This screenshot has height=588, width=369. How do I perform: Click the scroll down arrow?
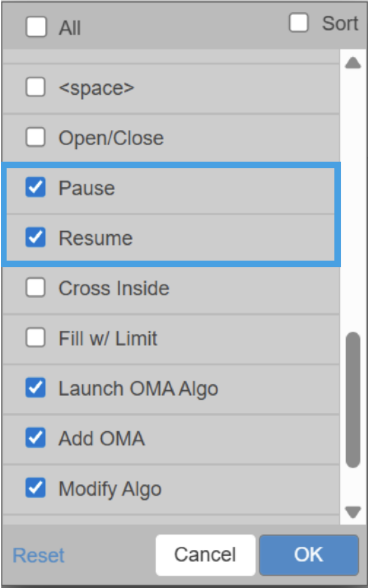click(x=353, y=513)
